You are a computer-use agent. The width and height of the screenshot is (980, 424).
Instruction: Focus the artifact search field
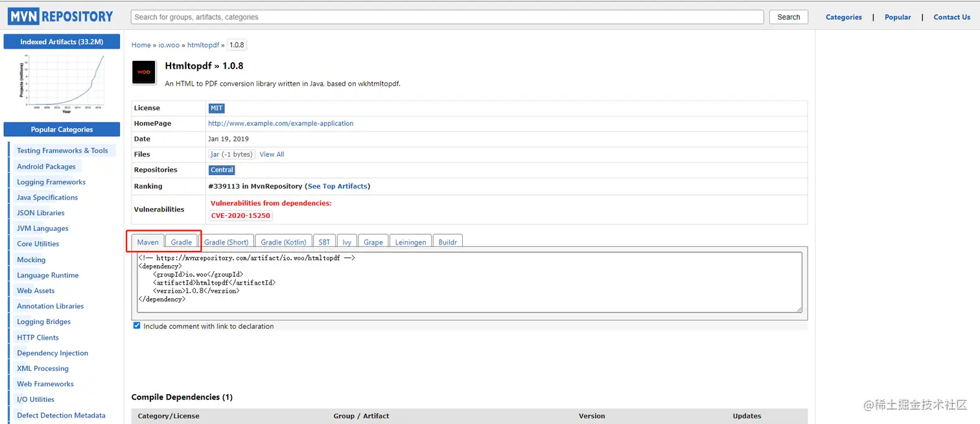447,17
